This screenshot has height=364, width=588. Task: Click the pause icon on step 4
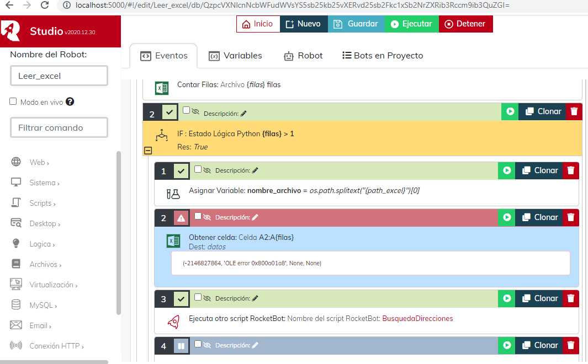tap(181, 346)
